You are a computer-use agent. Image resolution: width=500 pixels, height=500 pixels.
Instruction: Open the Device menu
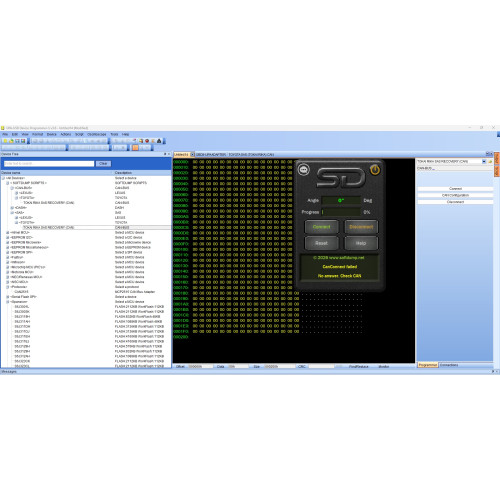[x=52, y=134]
